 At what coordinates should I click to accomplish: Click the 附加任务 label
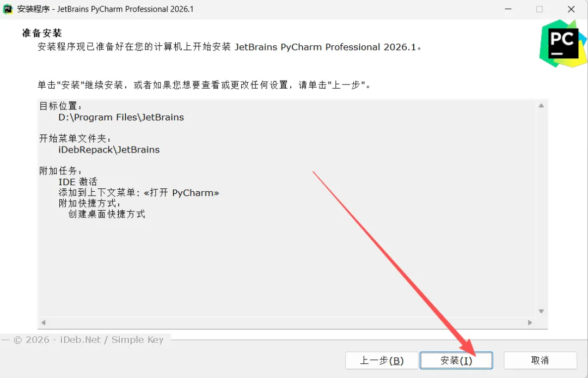[x=60, y=171]
